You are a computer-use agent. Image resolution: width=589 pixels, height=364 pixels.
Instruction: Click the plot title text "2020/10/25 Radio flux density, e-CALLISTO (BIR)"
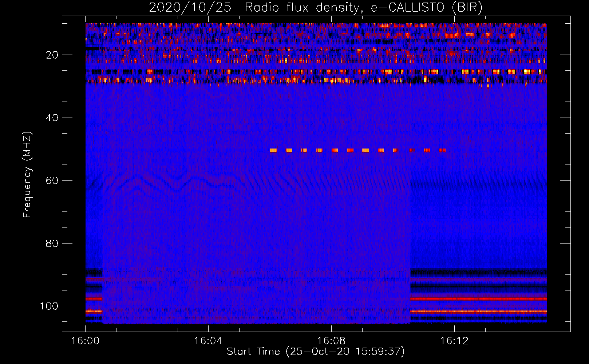pyautogui.click(x=316, y=8)
